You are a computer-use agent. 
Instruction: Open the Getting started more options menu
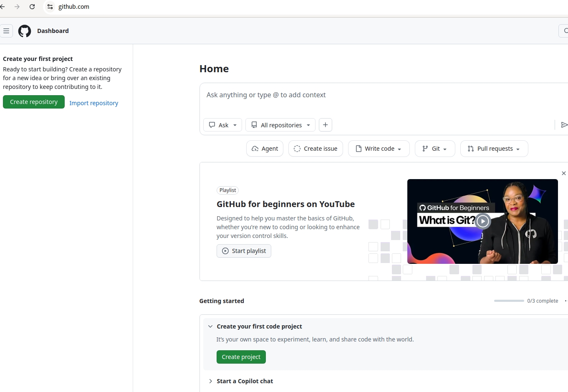click(566, 301)
